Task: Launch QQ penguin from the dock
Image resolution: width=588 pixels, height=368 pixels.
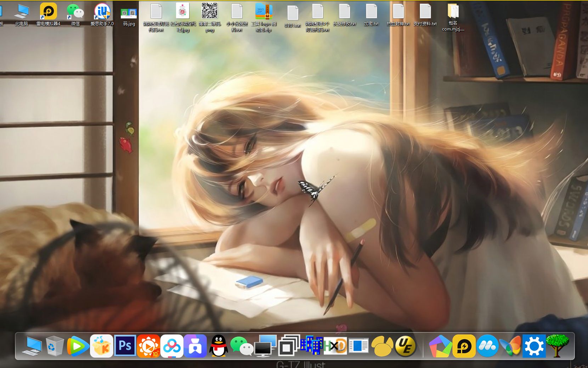Action: [x=219, y=346]
